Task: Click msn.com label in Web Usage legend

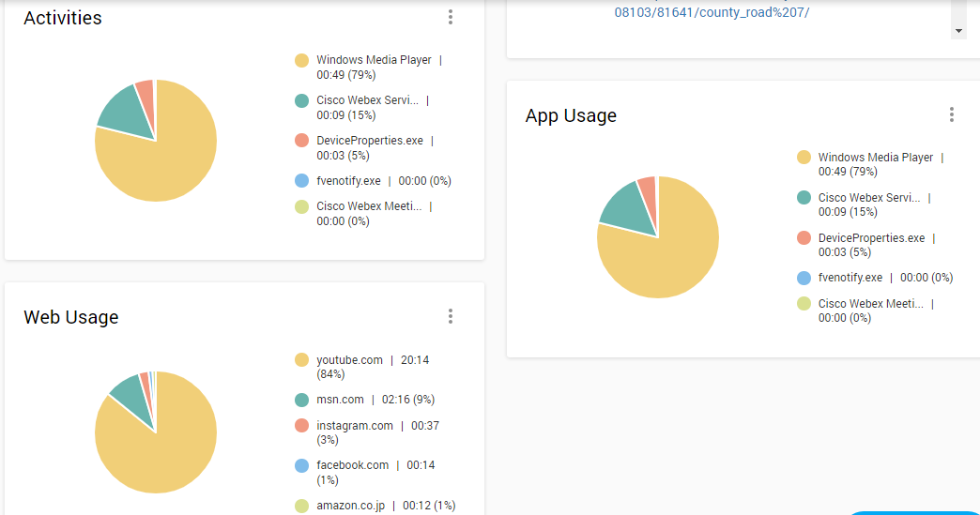Action: point(340,400)
